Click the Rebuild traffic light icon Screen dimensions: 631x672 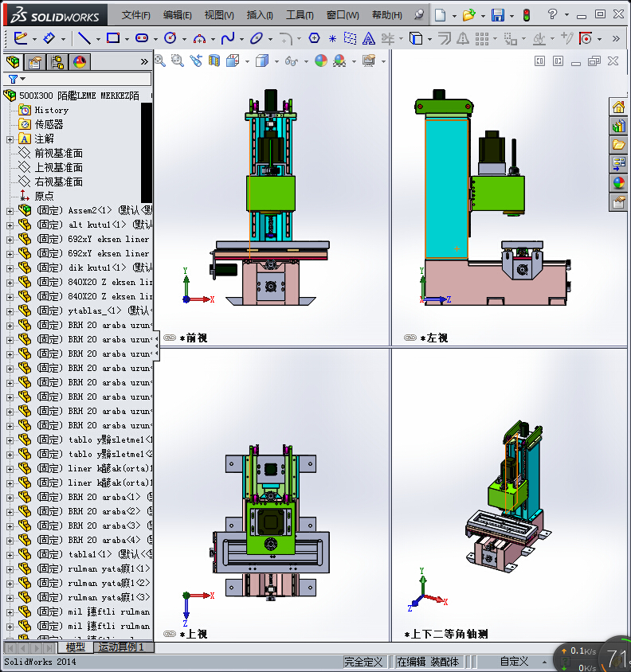pyautogui.click(x=527, y=15)
